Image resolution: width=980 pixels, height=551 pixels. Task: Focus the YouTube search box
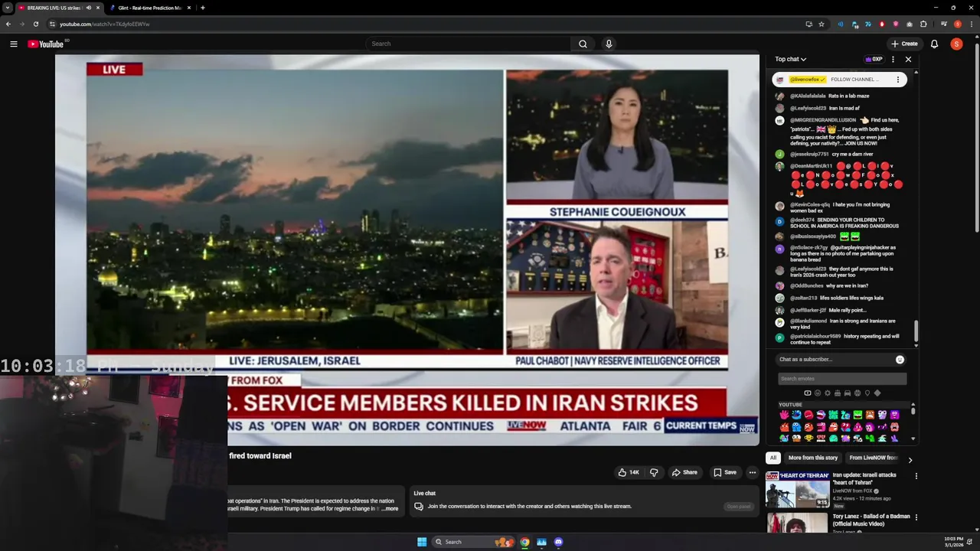[468, 44]
